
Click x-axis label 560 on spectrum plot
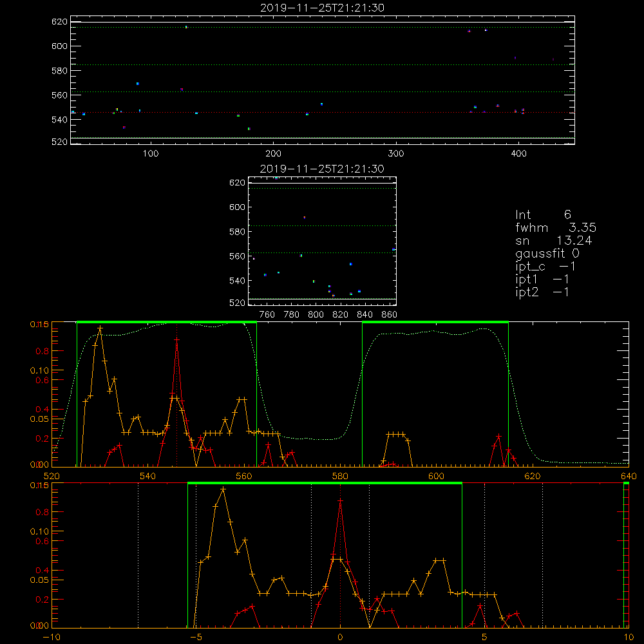[244, 476]
